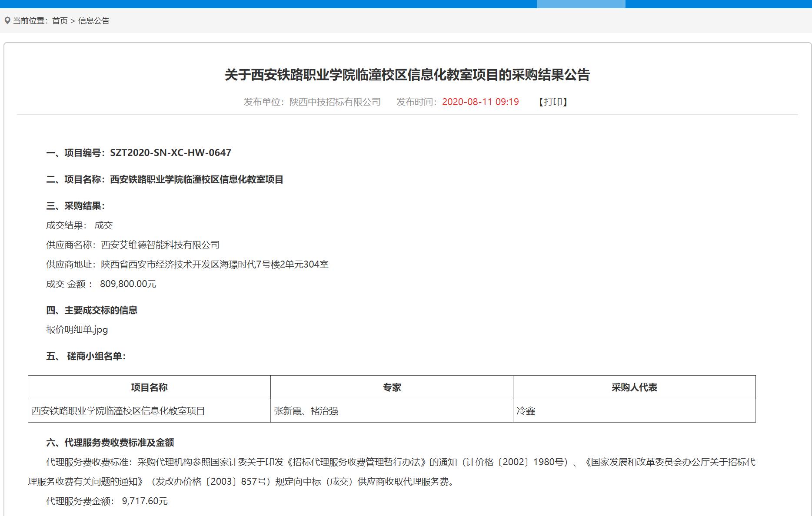Click the supplier address line
812x516 pixels.
coord(187,265)
